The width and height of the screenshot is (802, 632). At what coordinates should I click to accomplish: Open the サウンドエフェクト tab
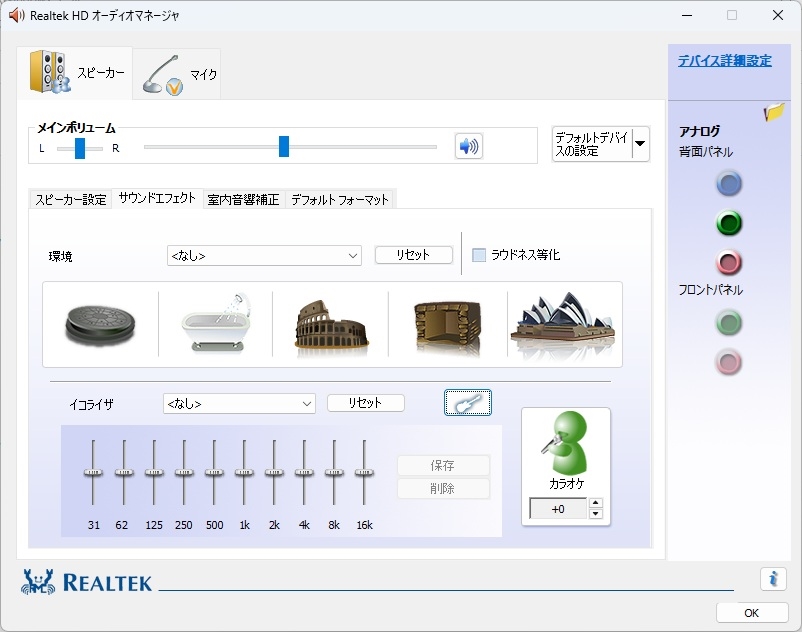(157, 198)
